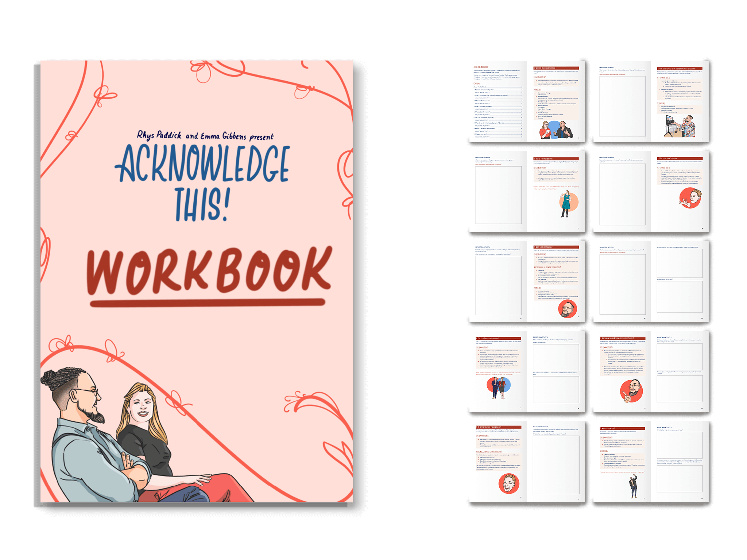747x560 pixels.
Task: Click the Reflection Activity 3 response box
Action: click(x=623, y=194)
